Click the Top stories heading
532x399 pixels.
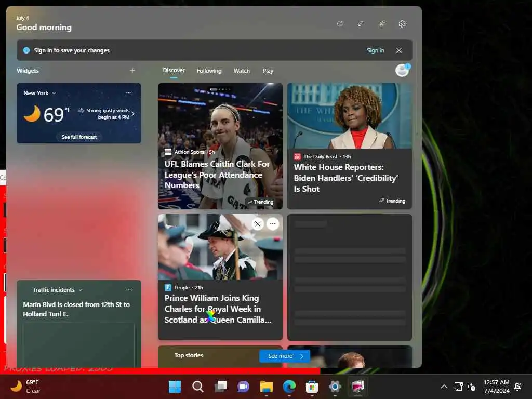189,355
